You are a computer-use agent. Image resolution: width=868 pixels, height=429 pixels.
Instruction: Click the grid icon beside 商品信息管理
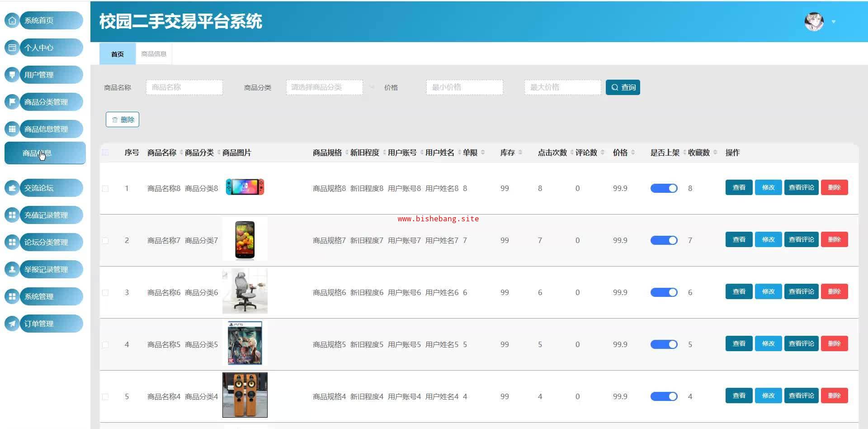(x=12, y=129)
